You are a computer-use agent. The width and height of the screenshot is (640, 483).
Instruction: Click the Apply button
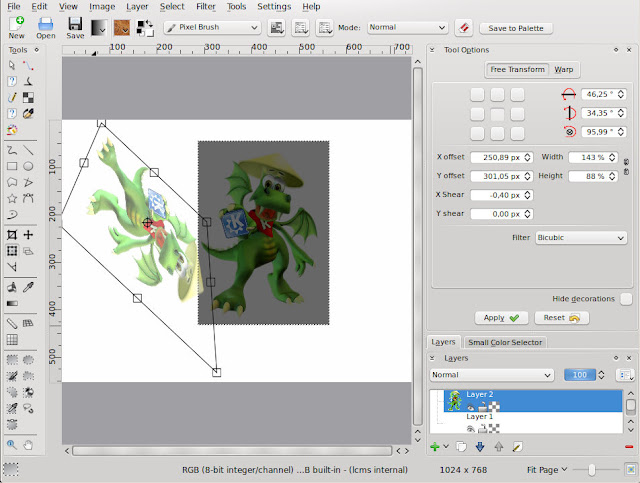[x=501, y=318]
